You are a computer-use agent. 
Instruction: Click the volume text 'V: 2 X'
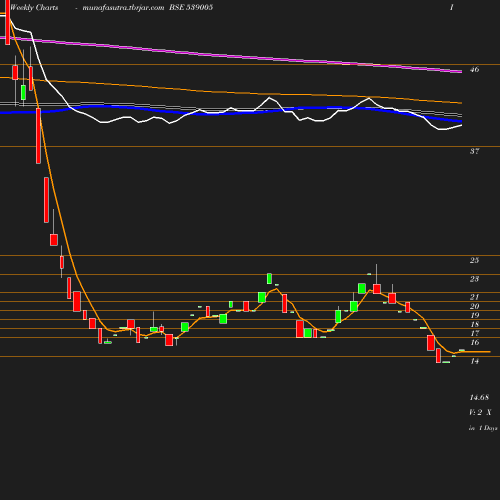coord(480,412)
